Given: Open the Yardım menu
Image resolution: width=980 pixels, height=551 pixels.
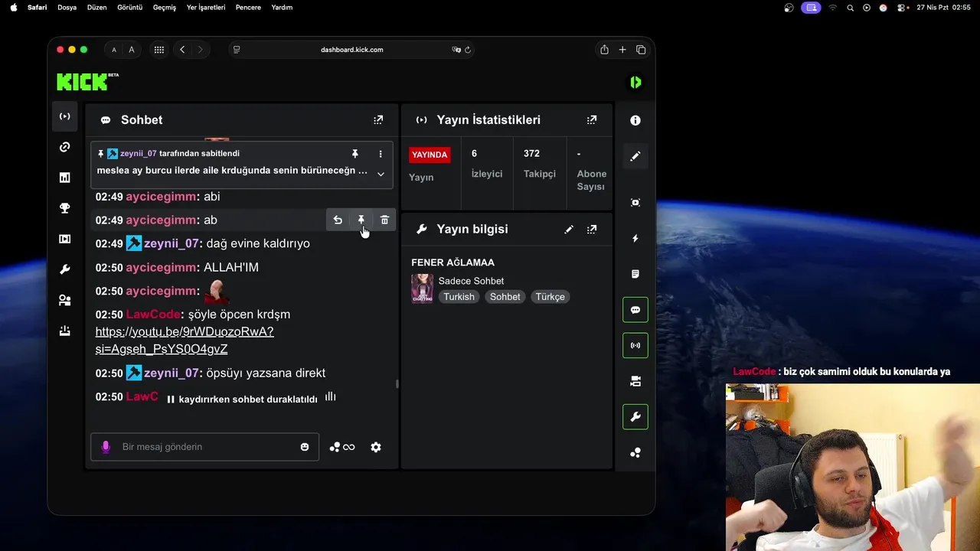Looking at the screenshot, I should [x=282, y=8].
